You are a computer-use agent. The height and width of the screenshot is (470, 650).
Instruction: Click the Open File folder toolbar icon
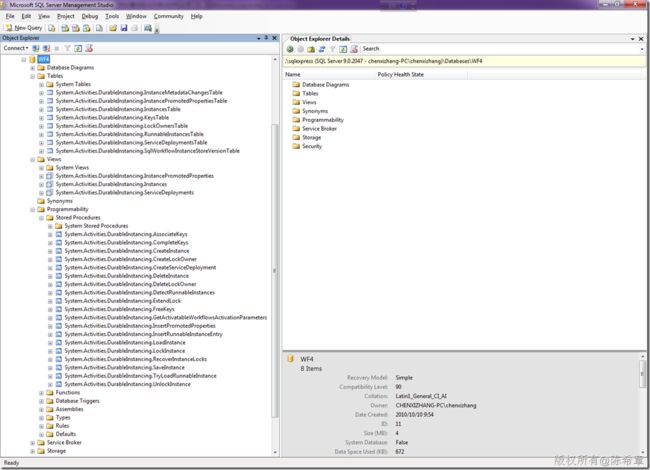click(113, 28)
